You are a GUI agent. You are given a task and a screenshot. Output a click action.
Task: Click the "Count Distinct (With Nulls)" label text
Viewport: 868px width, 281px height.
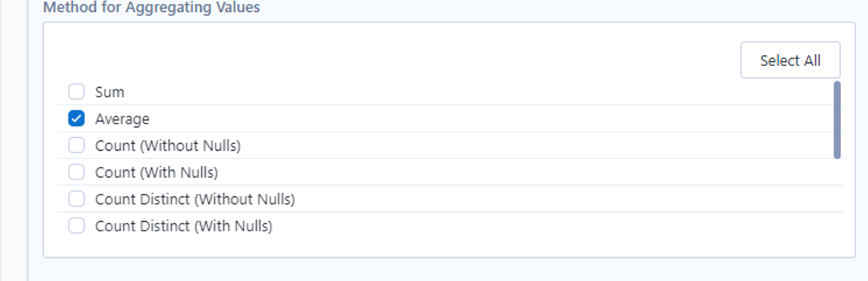click(183, 226)
